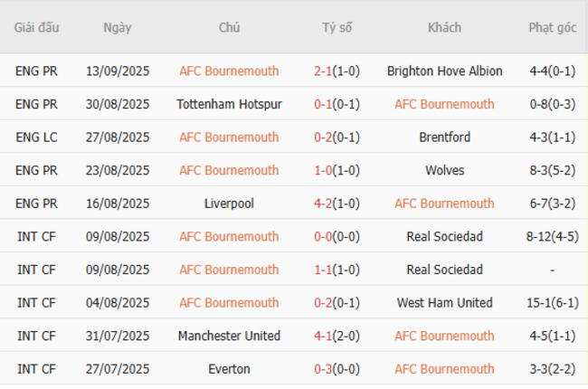Viewport: 588px width, 389px height.
Task: Open the Everton team link
Action: click(x=229, y=369)
